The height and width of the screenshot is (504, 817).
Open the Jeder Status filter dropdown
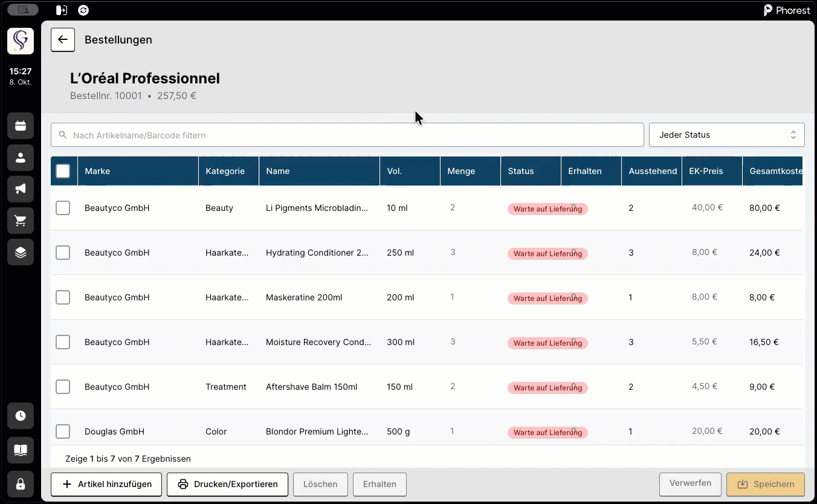point(726,135)
